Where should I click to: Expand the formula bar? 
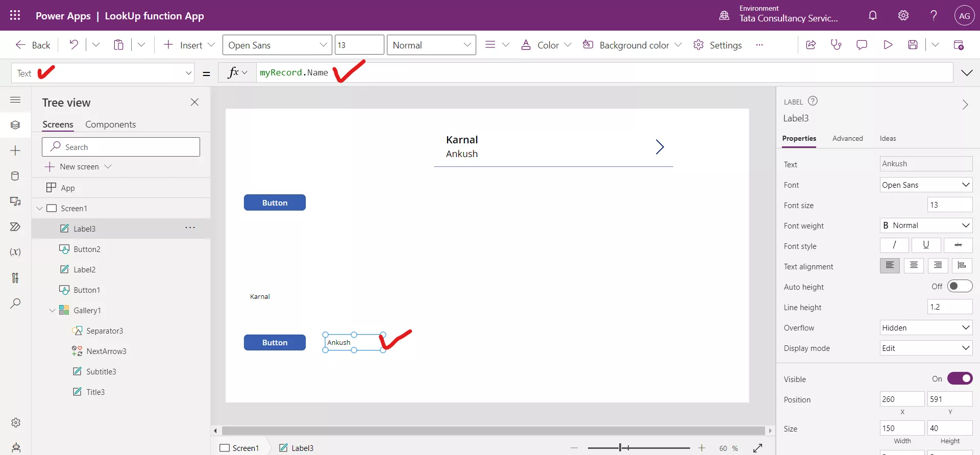pos(967,73)
